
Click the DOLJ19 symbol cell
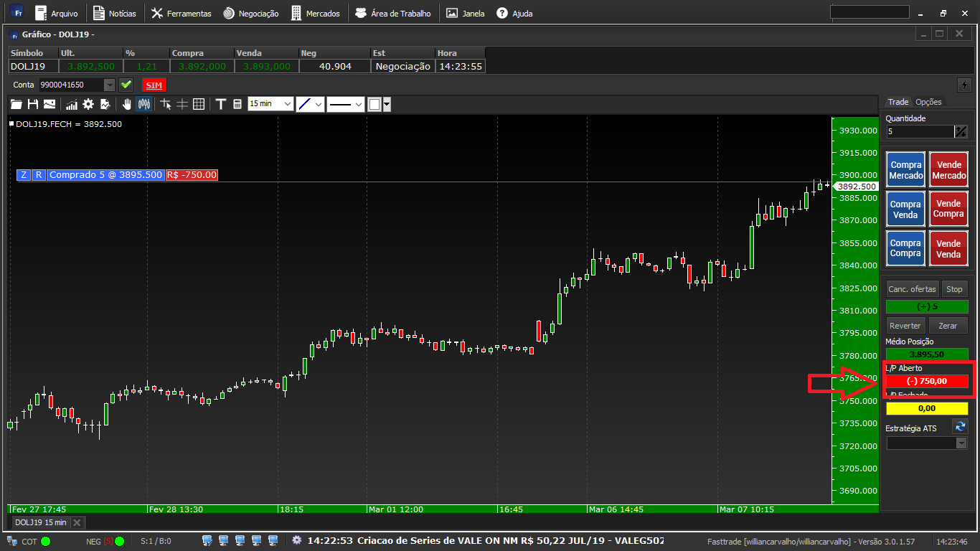[33, 66]
